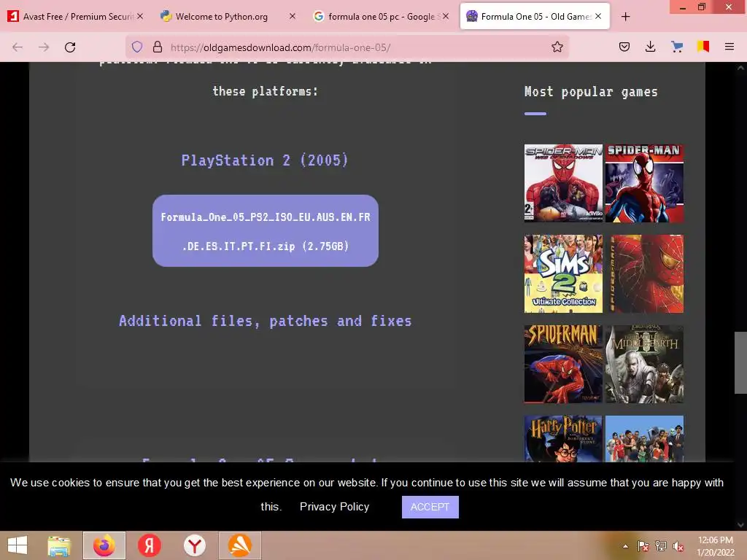Viewport: 747px width, 560px height.
Task: Open The Sims 2 Ultimate Collection thumbnail
Action: click(563, 274)
